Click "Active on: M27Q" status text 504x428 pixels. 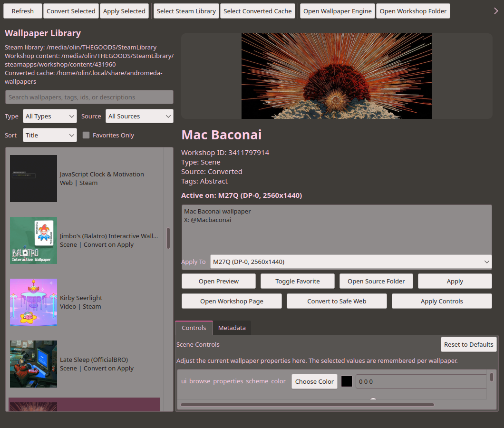coord(242,195)
